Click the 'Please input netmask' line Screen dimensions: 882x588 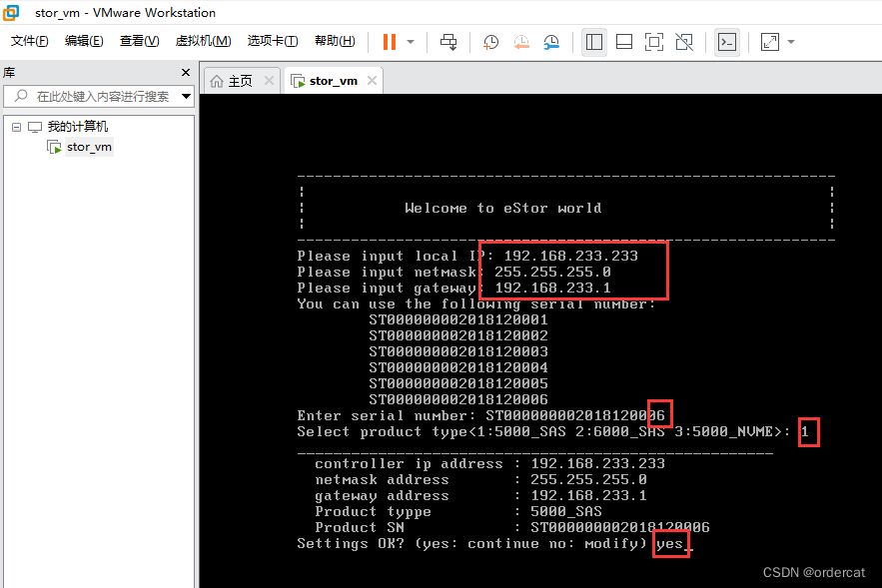click(453, 273)
